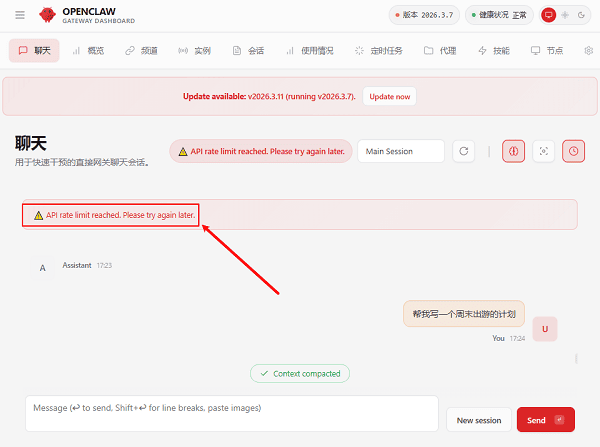The height and width of the screenshot is (447, 600).
Task: Switch to dark theme moon icon
Action: 581,15
